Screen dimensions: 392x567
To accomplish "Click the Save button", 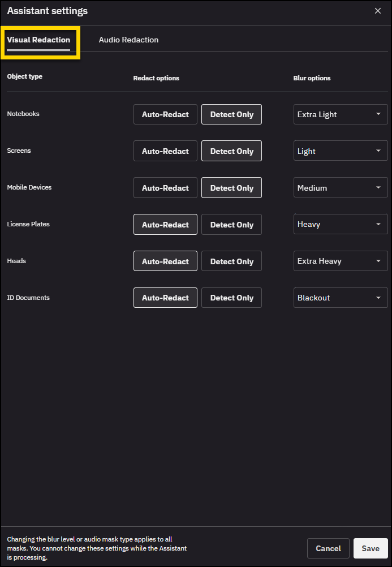I will [371, 548].
